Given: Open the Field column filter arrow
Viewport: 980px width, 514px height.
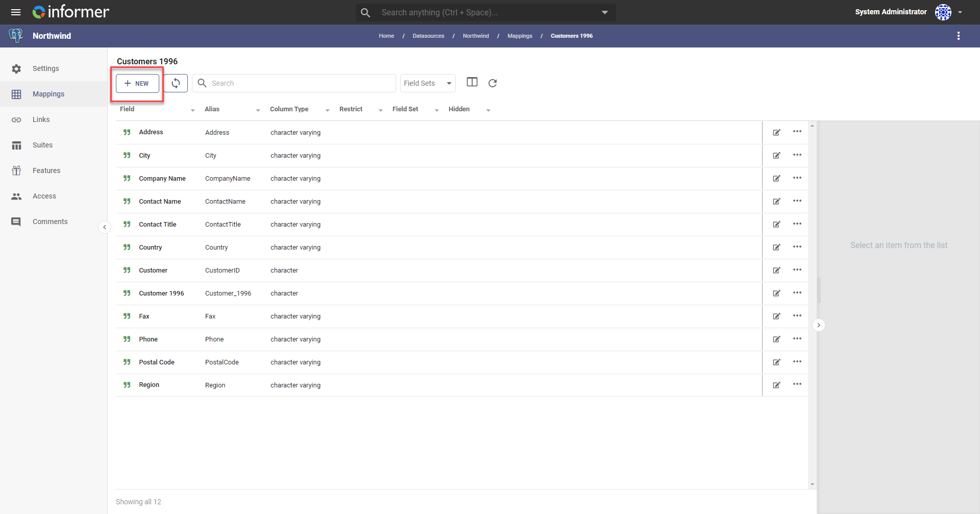Looking at the screenshot, I should 193,110.
